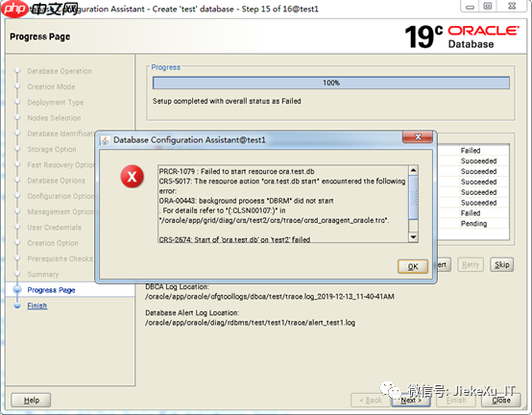Viewport: 532px width, 415px height.
Task: Select the Storage Option step
Action: pos(52,149)
